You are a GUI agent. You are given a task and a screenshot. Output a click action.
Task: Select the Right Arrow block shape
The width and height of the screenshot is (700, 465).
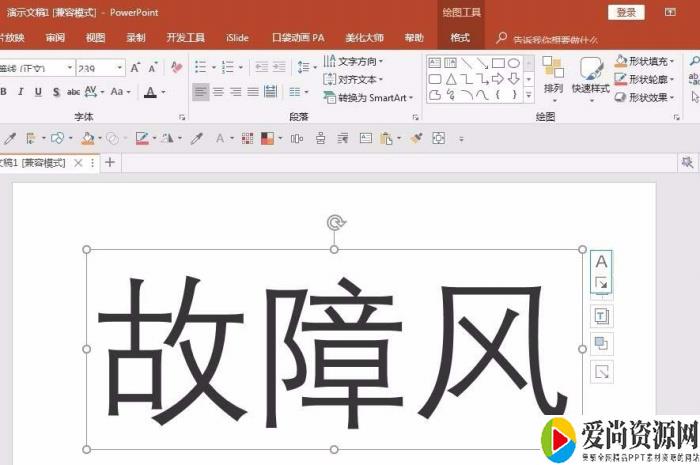(498, 79)
